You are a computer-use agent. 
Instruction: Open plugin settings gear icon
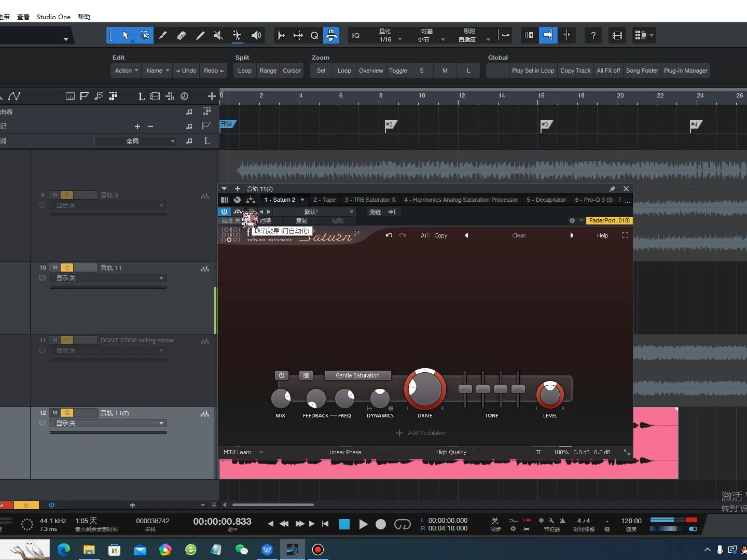coord(572,220)
